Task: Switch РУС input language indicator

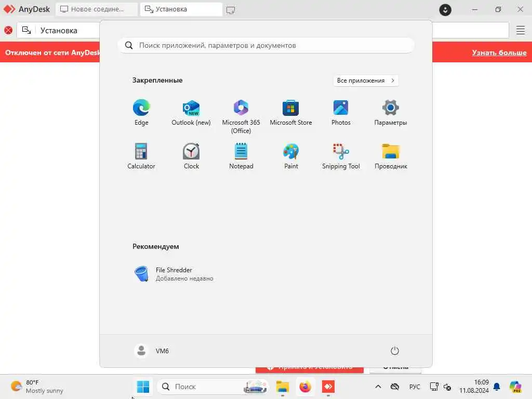Action: (x=414, y=387)
